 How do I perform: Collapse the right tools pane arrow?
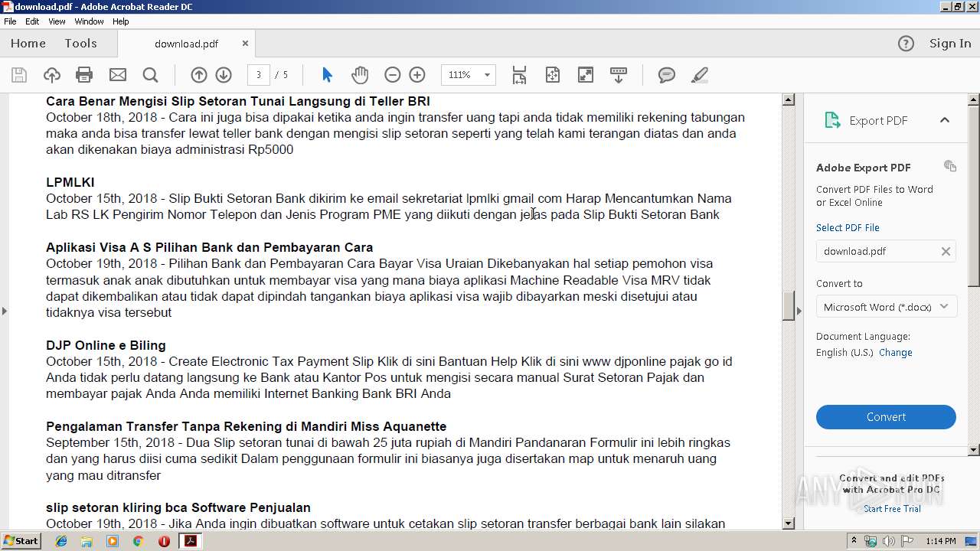point(799,311)
